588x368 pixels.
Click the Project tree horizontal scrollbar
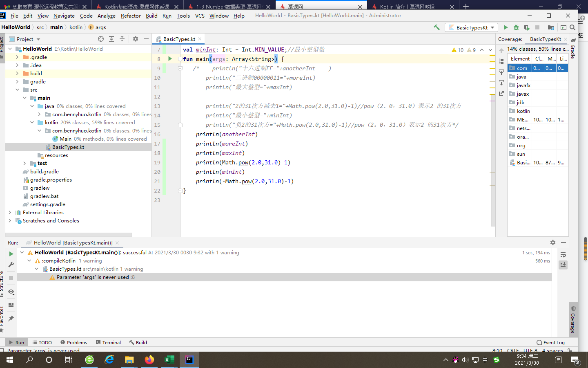point(69,235)
